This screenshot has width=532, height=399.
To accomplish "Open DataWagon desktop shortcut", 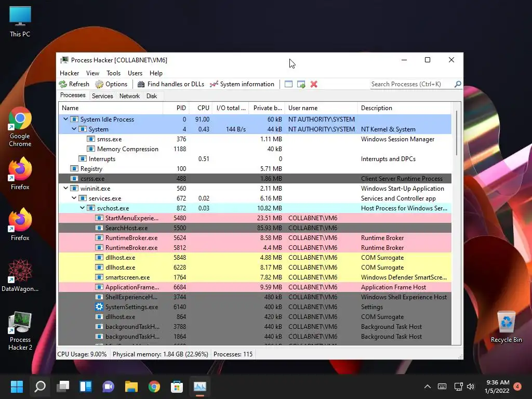I will click(x=20, y=276).
